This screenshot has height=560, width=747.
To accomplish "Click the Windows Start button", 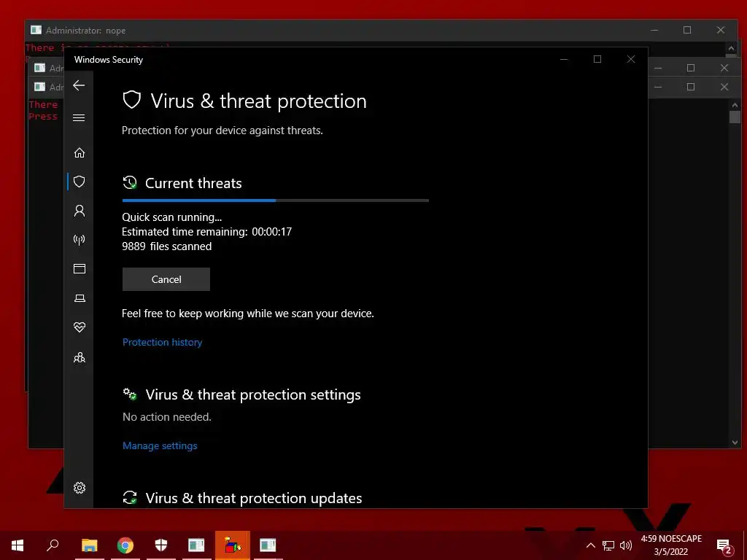I will coord(18,545).
